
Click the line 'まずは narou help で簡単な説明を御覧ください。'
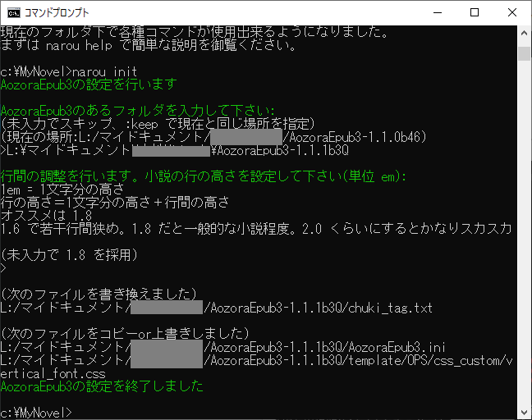[x=148, y=45]
